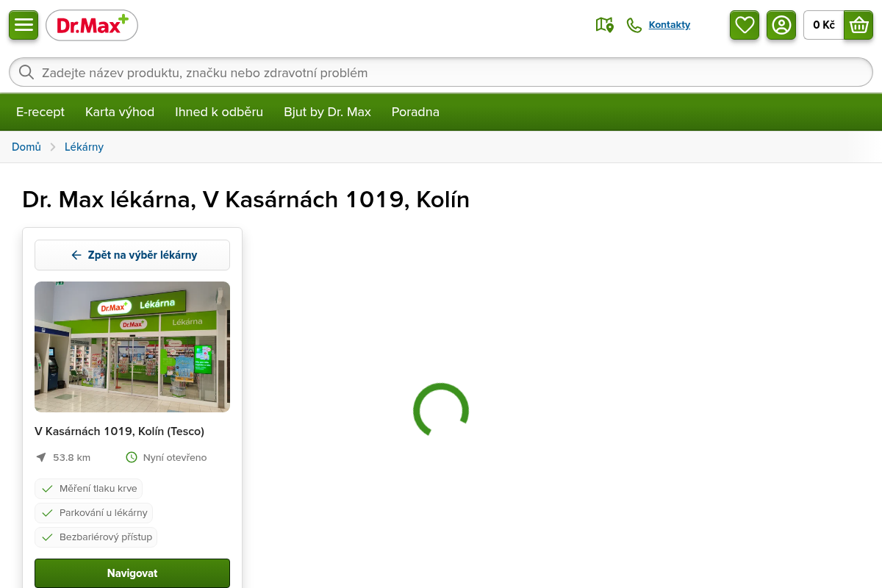This screenshot has height=588, width=882.
Task: Click the Navigovat button
Action: (x=132, y=573)
